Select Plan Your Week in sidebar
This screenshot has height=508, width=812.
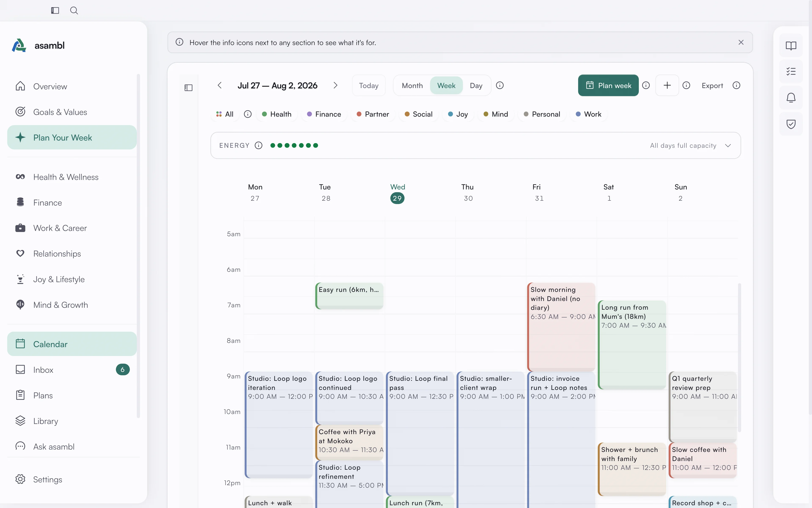coord(72,137)
